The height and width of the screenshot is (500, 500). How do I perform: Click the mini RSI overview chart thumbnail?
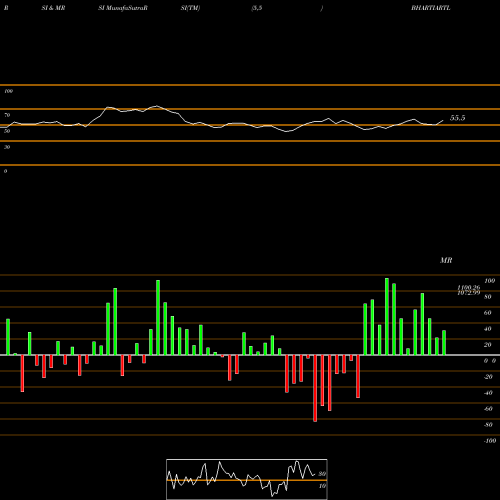(247, 479)
